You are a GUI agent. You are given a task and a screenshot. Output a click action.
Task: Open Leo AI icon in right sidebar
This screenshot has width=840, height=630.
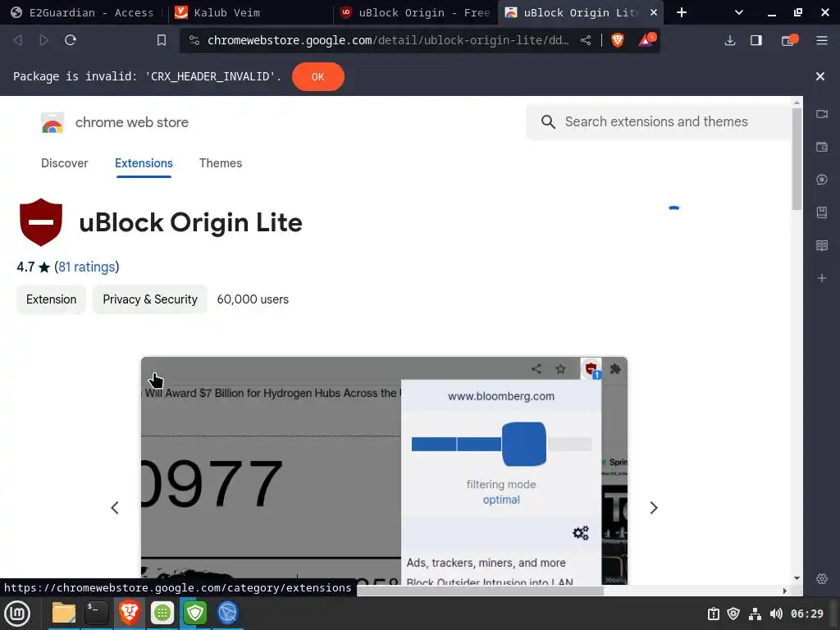822,180
